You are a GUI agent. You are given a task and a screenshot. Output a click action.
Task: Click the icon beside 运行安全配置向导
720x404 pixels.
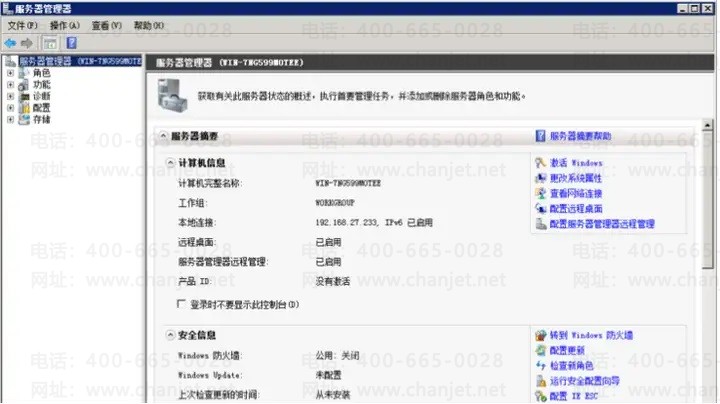[x=540, y=381]
